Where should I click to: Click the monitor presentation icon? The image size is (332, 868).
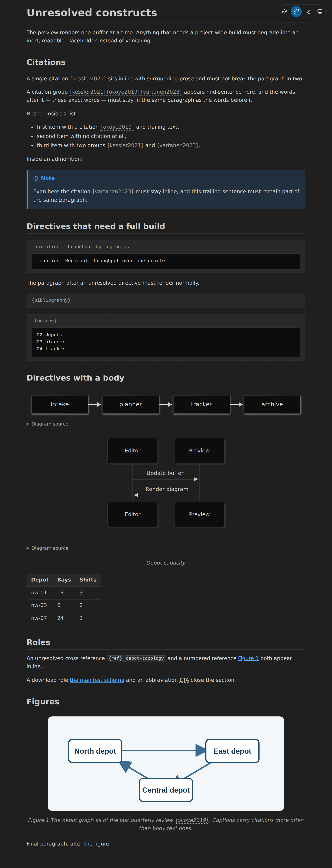(x=319, y=11)
